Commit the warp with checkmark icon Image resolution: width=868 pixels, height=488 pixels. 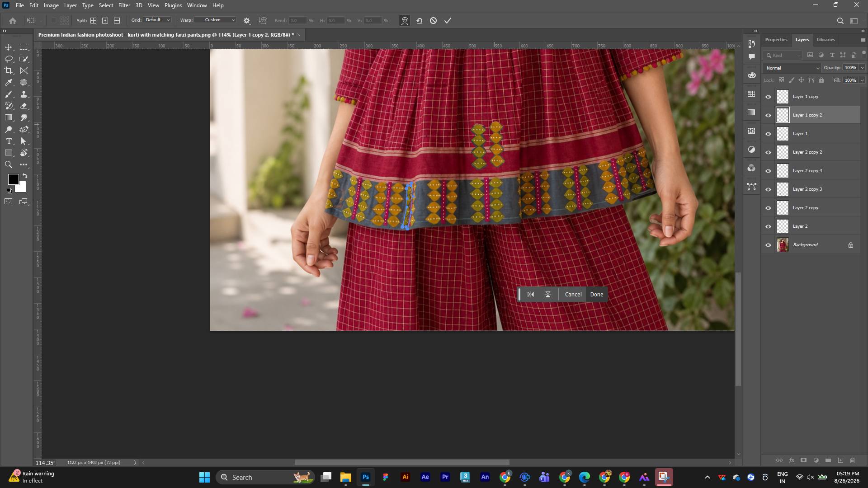click(448, 21)
